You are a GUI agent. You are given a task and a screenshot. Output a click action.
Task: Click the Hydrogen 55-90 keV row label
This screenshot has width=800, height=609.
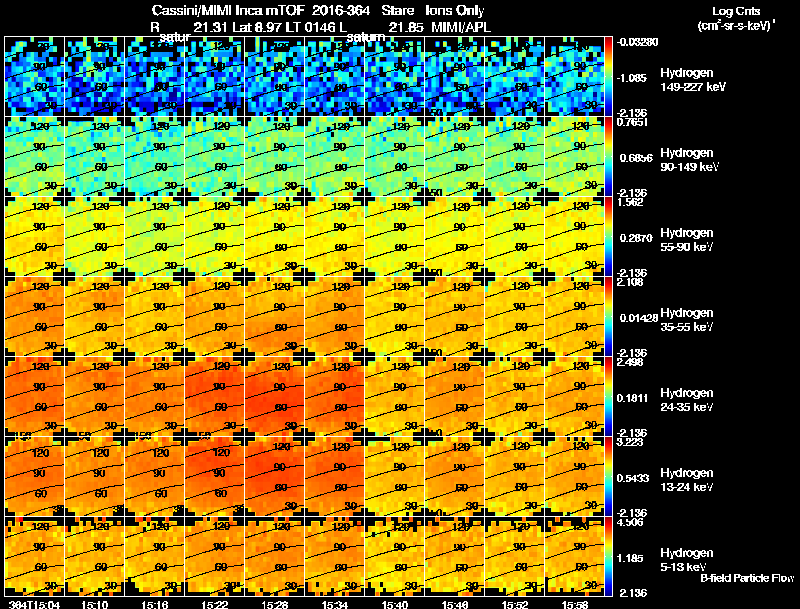(686, 240)
